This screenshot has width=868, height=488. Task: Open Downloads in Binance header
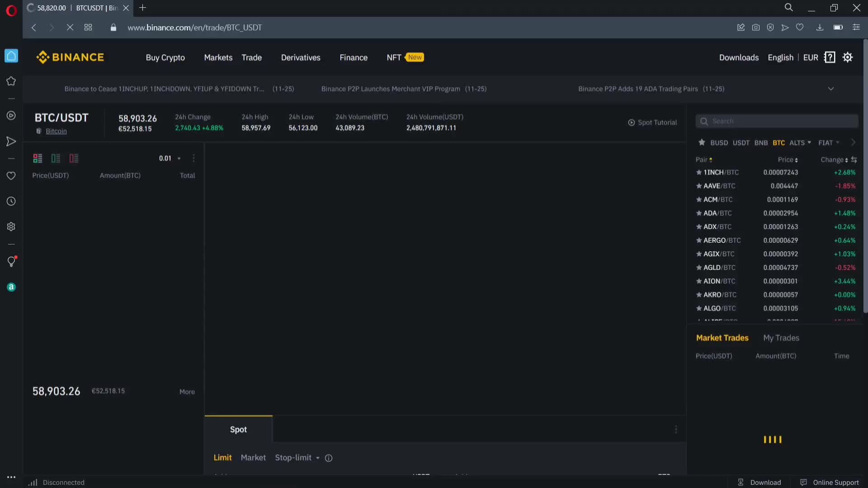739,57
